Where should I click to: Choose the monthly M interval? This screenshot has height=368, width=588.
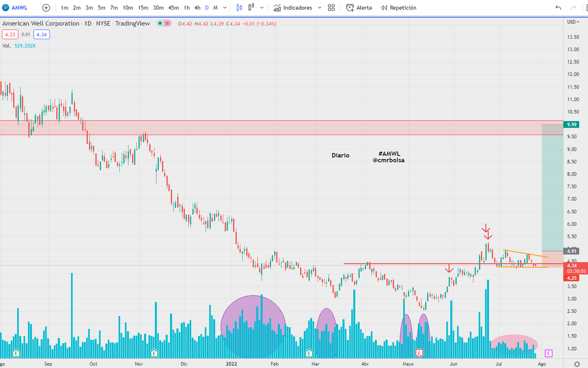(215, 8)
